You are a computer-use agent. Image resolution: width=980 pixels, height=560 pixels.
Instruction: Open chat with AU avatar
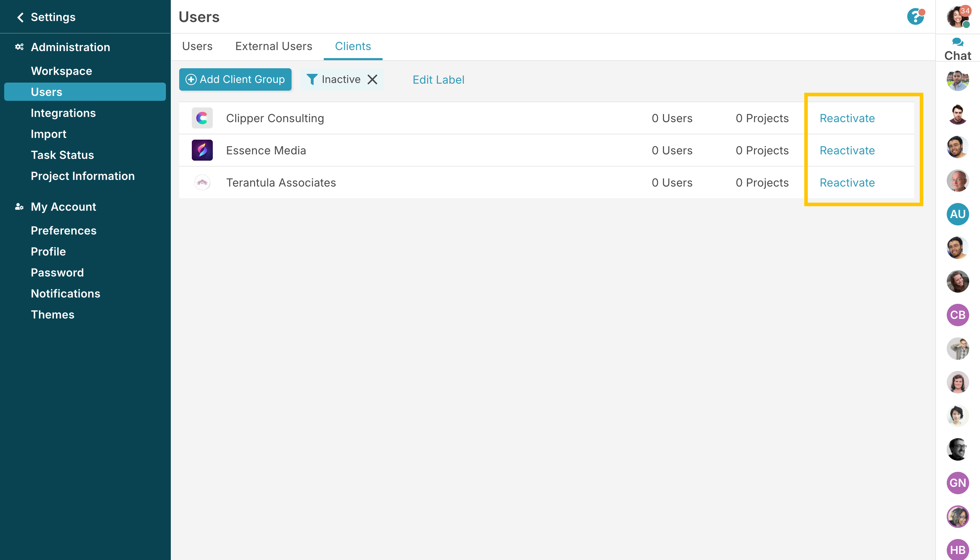pos(957,214)
